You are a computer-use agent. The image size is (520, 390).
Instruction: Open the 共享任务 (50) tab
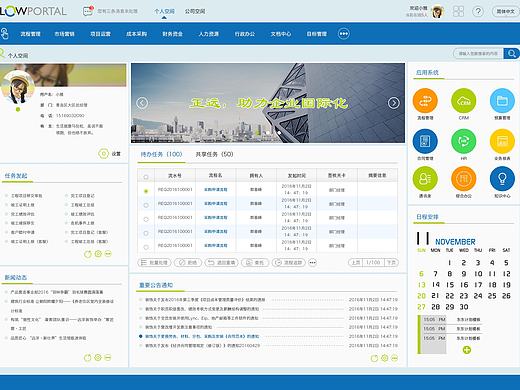(x=214, y=154)
